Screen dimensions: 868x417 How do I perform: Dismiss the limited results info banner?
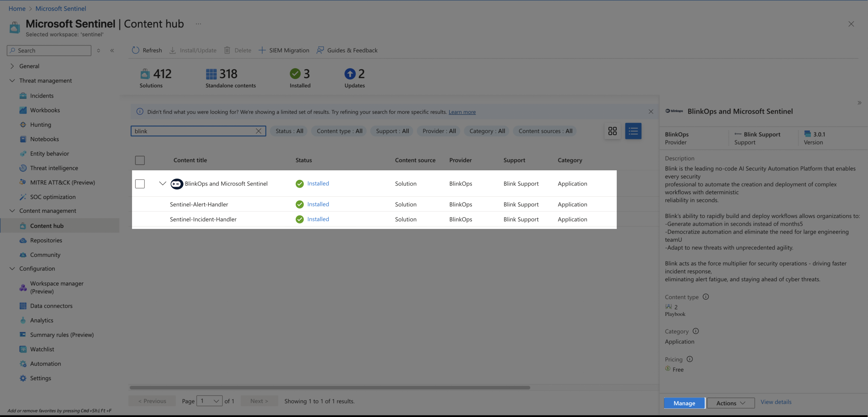click(x=651, y=112)
